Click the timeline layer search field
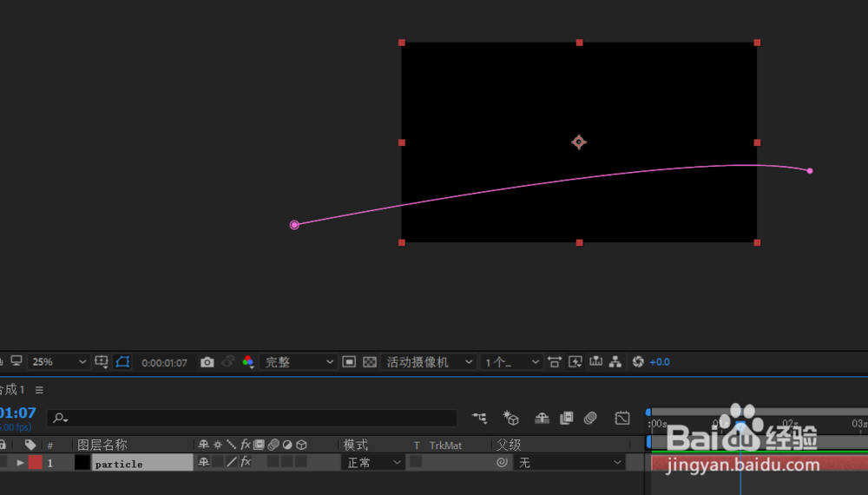 (x=253, y=418)
